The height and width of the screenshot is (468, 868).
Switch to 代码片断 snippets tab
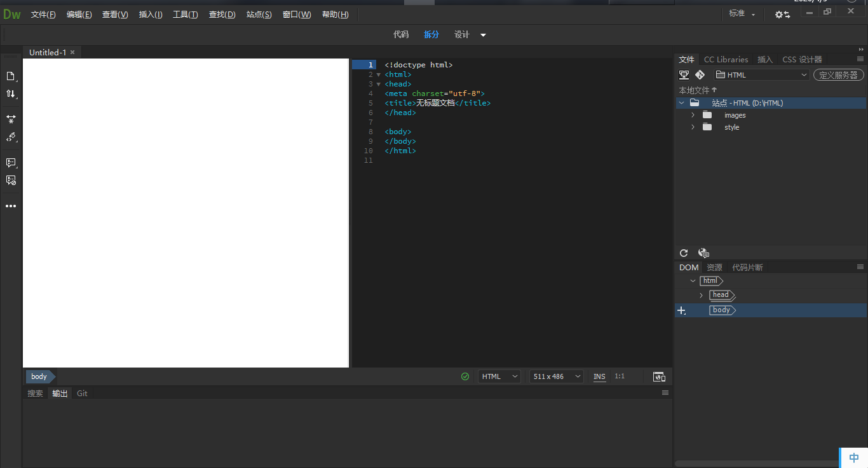coord(747,267)
